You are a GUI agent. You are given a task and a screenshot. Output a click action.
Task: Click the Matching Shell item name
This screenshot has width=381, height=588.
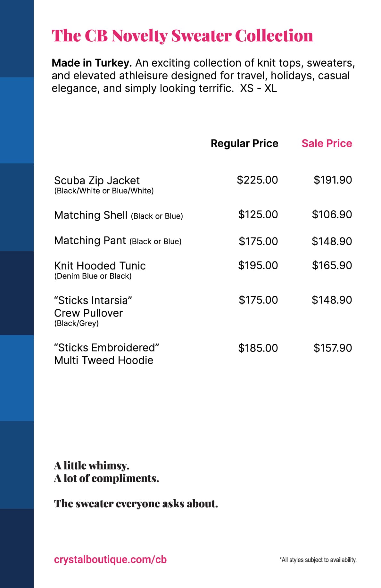pos(91,215)
